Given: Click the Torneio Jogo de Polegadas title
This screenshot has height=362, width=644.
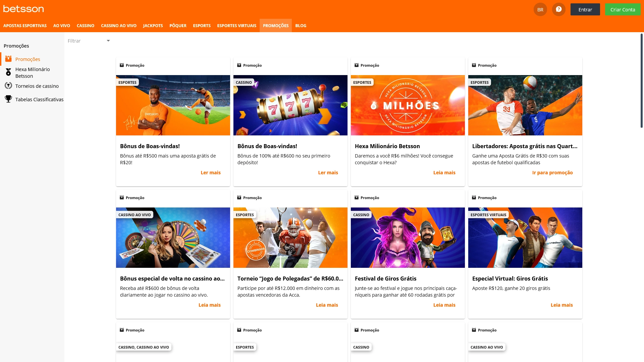Looking at the screenshot, I should point(290,279).
